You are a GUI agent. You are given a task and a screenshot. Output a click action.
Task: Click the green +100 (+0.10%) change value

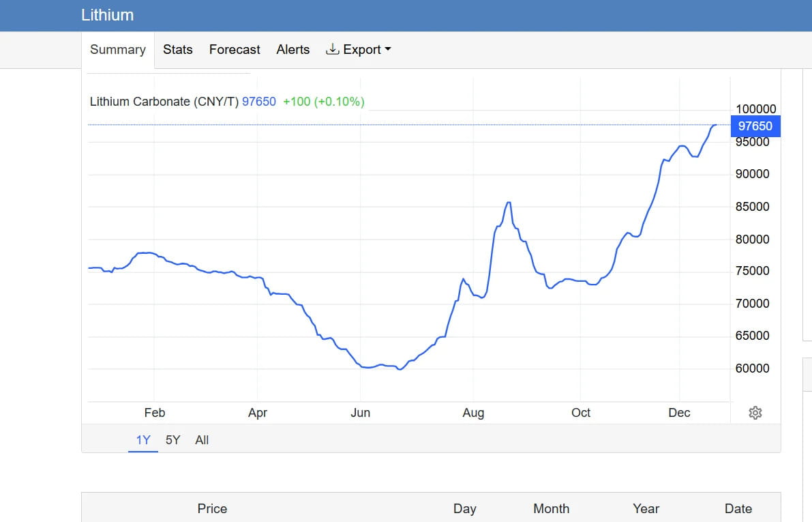pos(323,102)
